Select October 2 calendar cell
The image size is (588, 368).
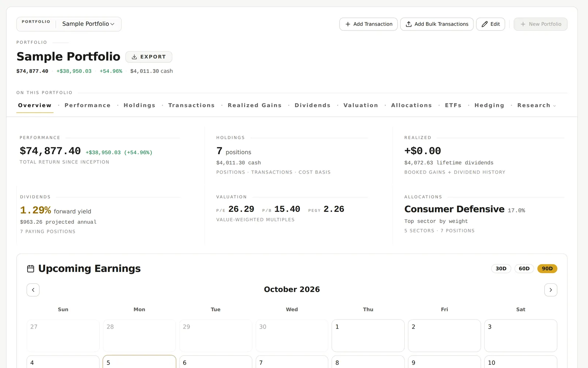(x=444, y=336)
